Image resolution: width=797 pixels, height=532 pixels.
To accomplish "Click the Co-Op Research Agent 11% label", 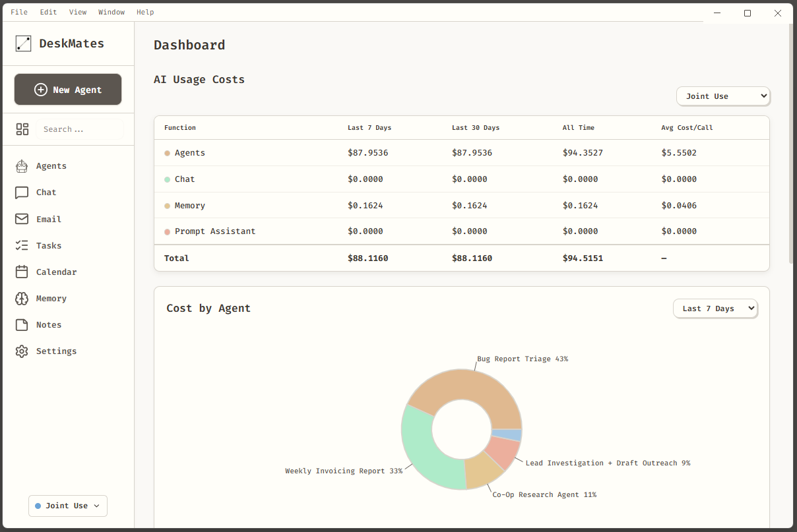I will coord(544,495).
